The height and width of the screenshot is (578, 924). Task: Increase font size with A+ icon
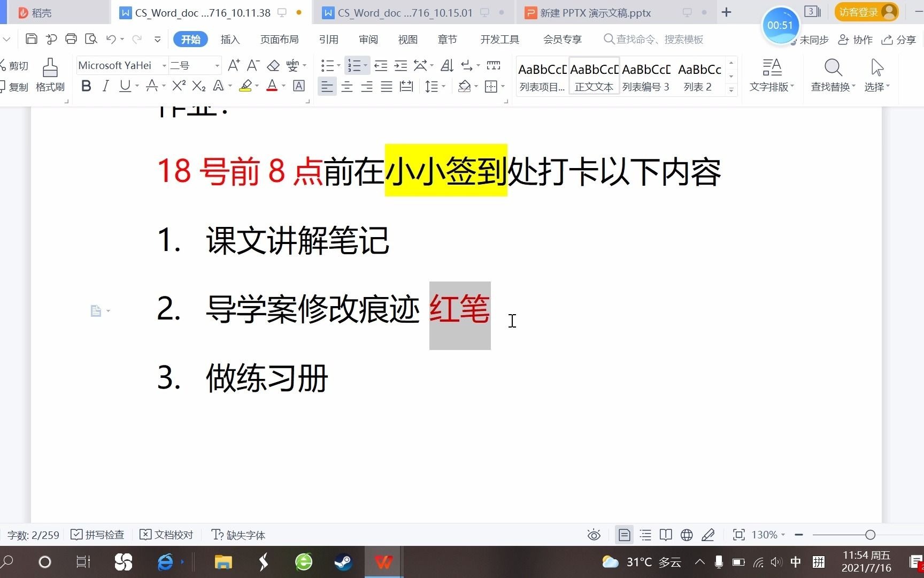[234, 65]
